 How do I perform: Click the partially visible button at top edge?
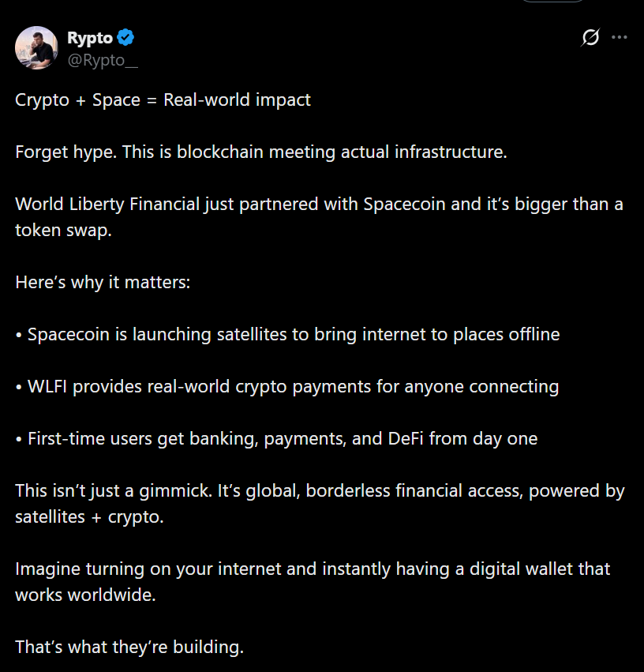point(552,2)
